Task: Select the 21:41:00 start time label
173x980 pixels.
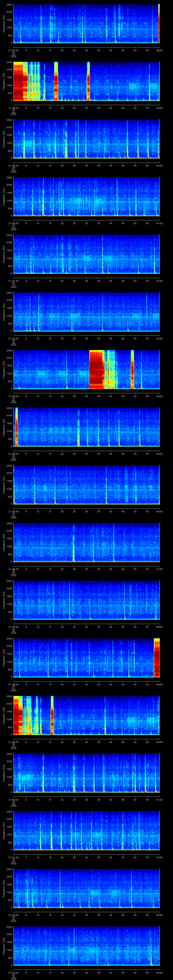Action: (x=13, y=281)
